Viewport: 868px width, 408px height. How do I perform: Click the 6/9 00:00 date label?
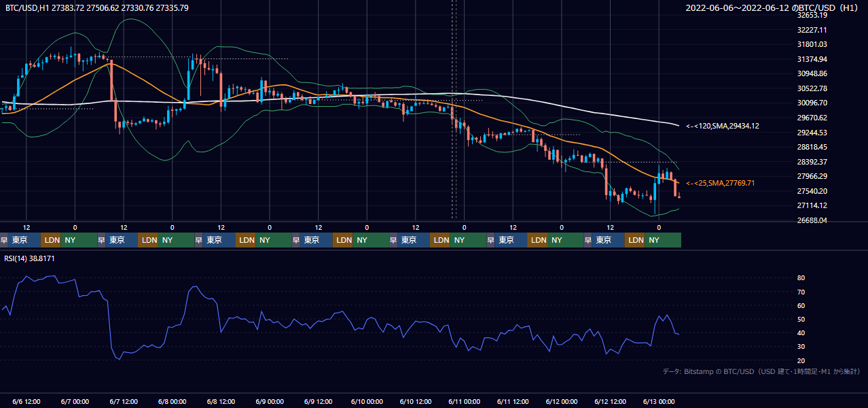[270, 401]
